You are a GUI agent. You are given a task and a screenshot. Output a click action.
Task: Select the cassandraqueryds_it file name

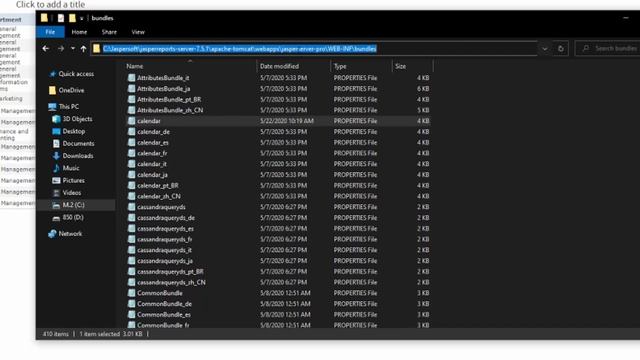coord(164,250)
